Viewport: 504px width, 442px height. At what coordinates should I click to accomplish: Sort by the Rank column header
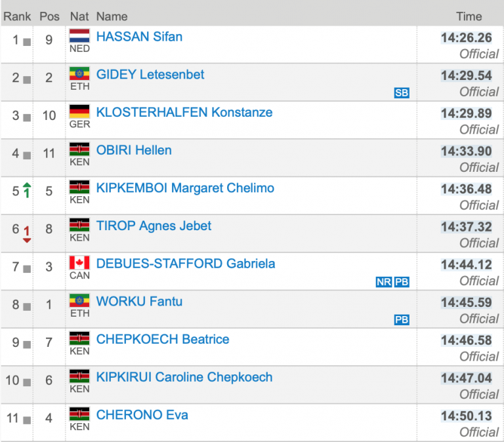coord(17,16)
